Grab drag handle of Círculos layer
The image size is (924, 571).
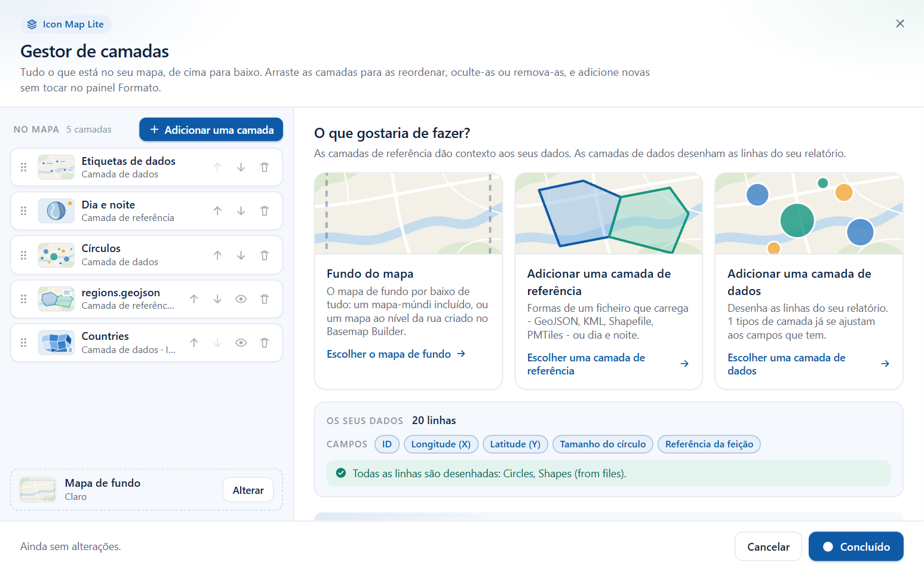tap(24, 255)
